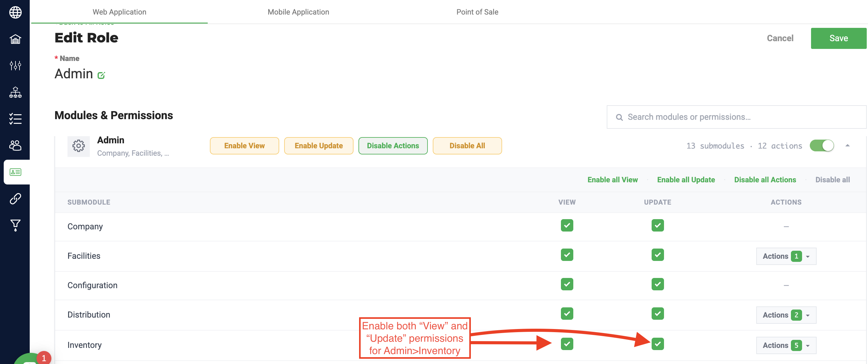Open Actions dropdown for Inventory
The width and height of the screenshot is (868, 364).
pyautogui.click(x=786, y=345)
